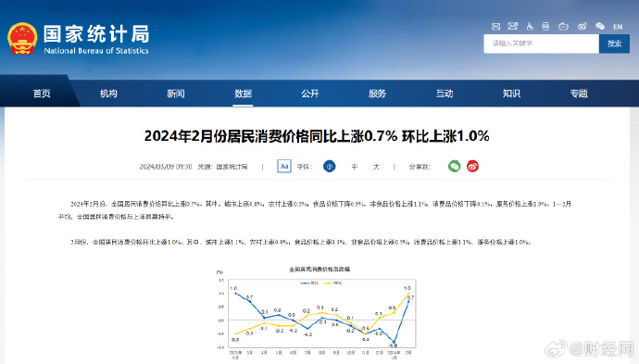Open the 新闻 navigation tab

click(176, 94)
